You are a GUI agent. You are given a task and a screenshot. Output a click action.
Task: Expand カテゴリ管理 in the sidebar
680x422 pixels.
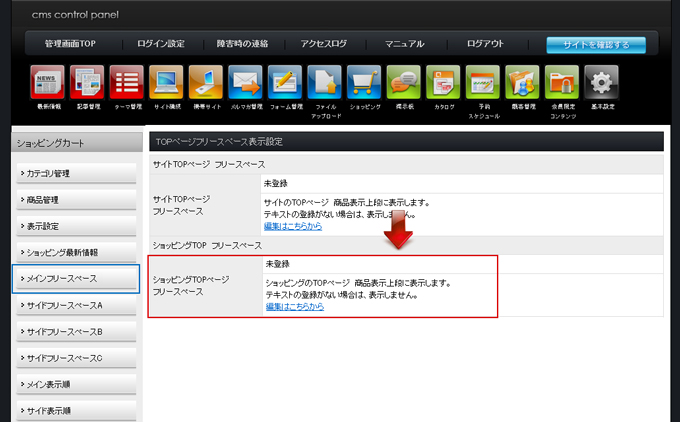tap(76, 174)
